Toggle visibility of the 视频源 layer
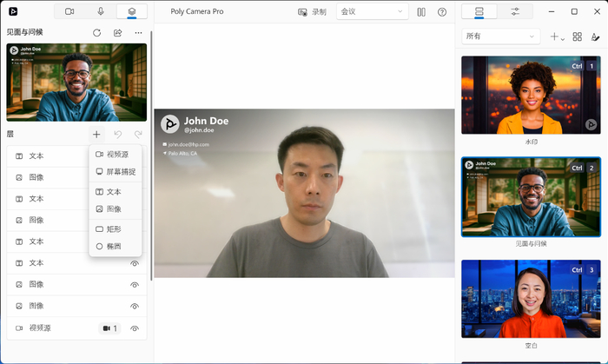This screenshot has height=364, width=608. point(135,328)
